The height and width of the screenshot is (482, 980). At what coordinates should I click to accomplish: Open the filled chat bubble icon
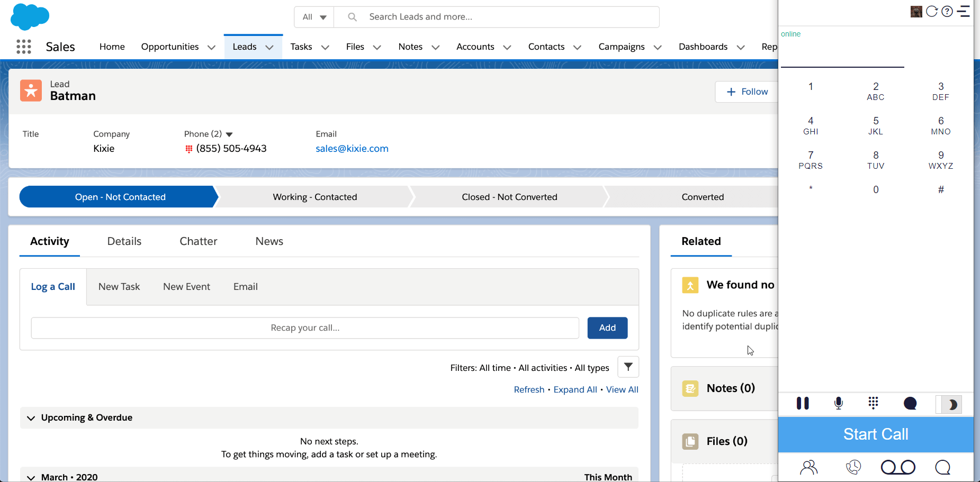pyautogui.click(x=910, y=404)
